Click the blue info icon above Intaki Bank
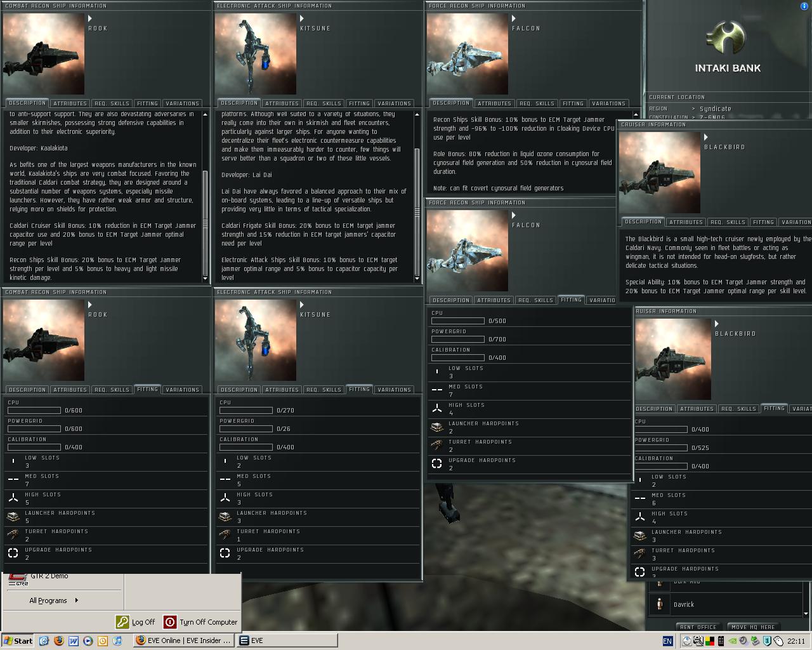 click(x=804, y=6)
